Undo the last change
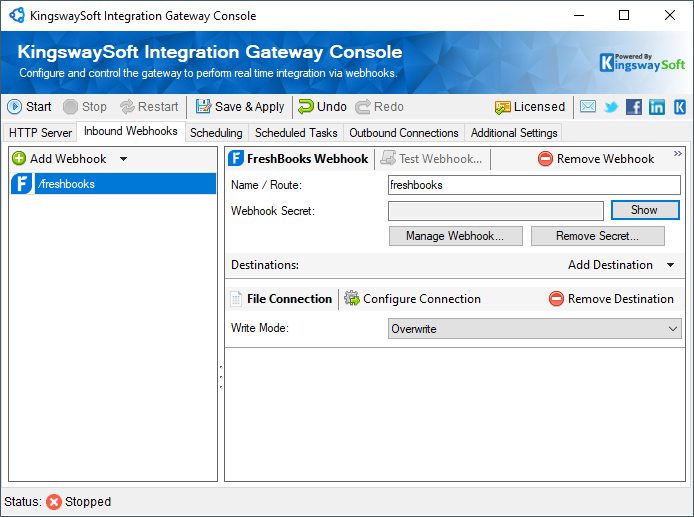Image resolution: width=694 pixels, height=517 pixels. (322, 107)
